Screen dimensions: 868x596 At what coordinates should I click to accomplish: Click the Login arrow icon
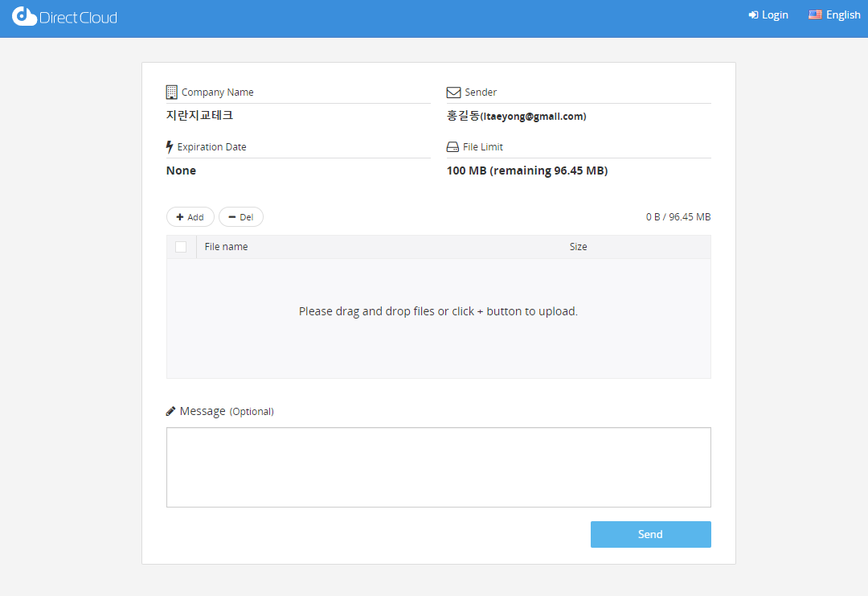tap(753, 15)
